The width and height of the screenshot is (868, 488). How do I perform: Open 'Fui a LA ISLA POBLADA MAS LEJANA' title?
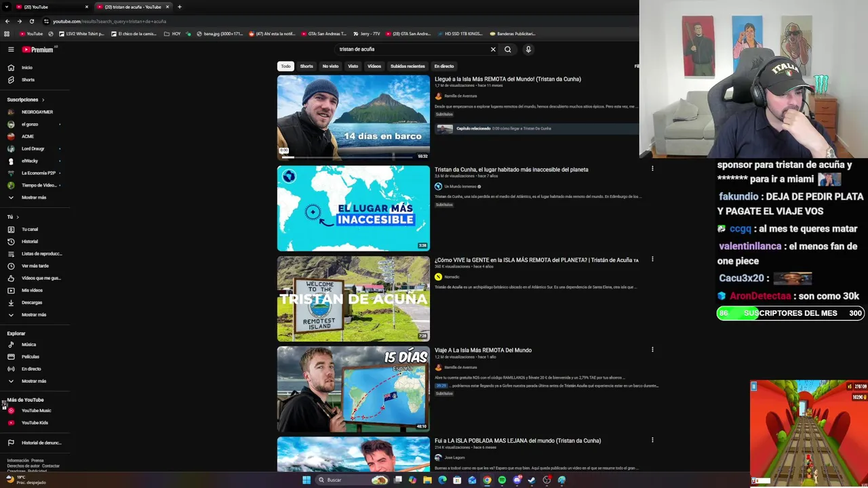click(517, 441)
